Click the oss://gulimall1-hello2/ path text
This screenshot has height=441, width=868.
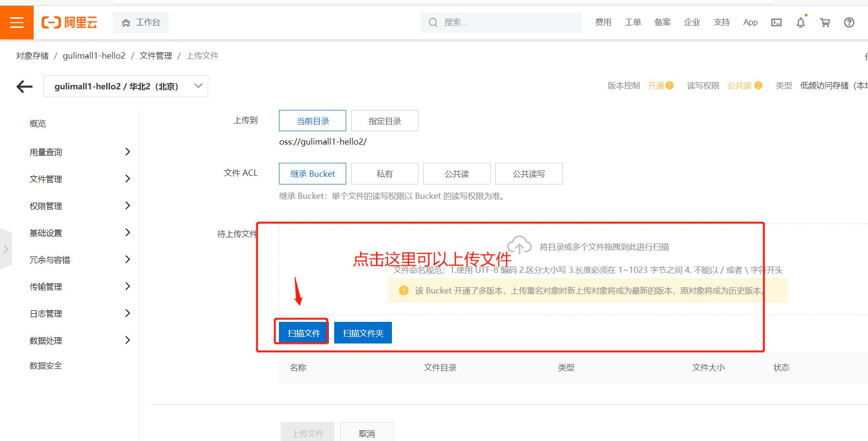[323, 142]
